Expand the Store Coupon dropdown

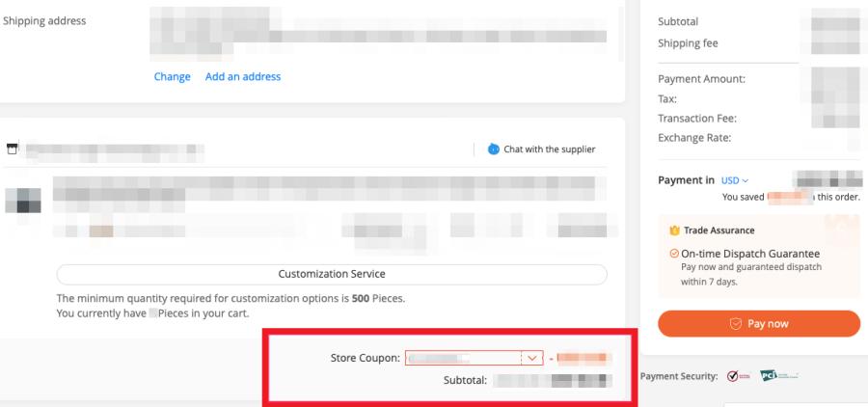point(531,358)
